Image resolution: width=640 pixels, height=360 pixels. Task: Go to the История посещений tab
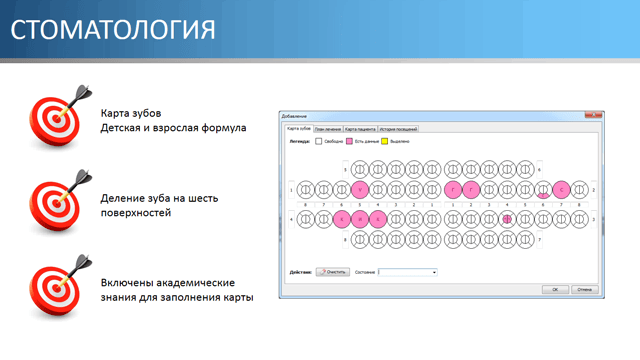398,129
